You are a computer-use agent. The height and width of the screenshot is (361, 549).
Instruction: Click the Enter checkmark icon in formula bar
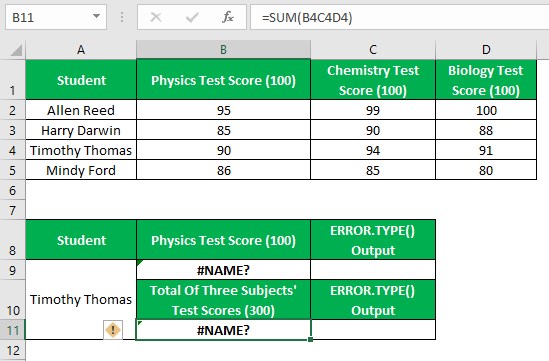tap(192, 17)
